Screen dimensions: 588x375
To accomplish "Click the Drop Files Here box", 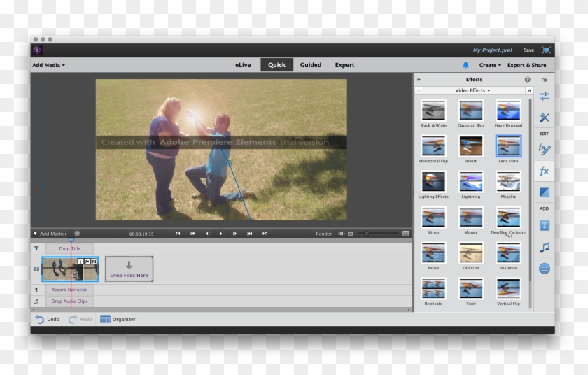I will tap(129, 269).
